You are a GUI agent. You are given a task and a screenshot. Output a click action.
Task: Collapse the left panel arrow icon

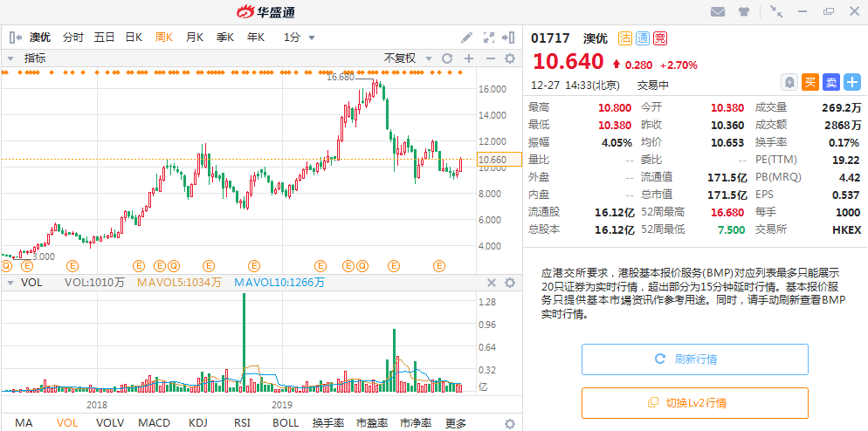click(16, 38)
